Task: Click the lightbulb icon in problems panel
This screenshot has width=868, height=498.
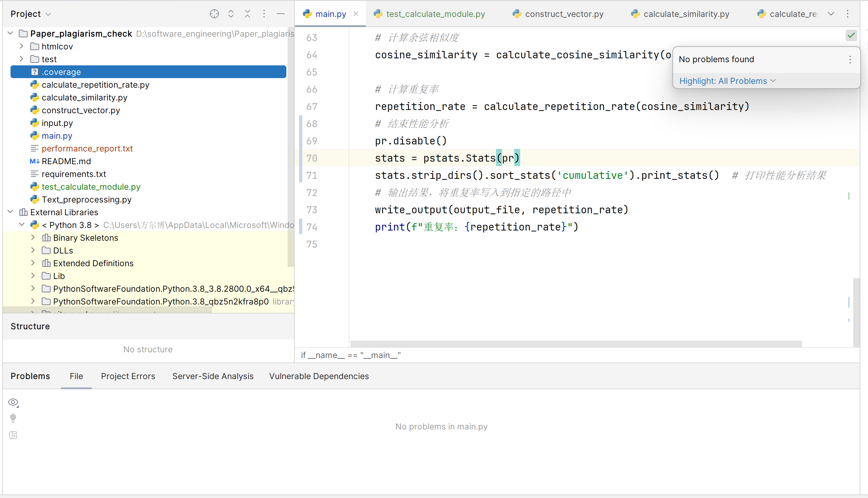Action: [13, 418]
